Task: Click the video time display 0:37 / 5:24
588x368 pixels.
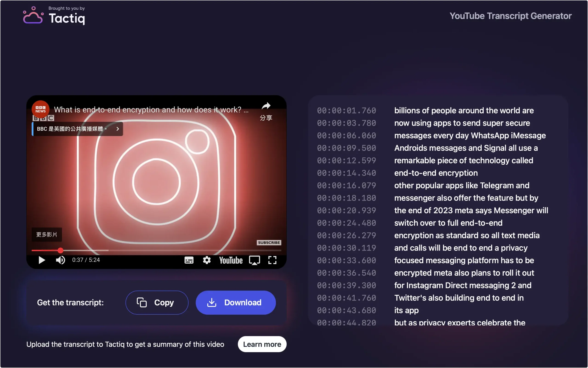Action: pos(86,260)
